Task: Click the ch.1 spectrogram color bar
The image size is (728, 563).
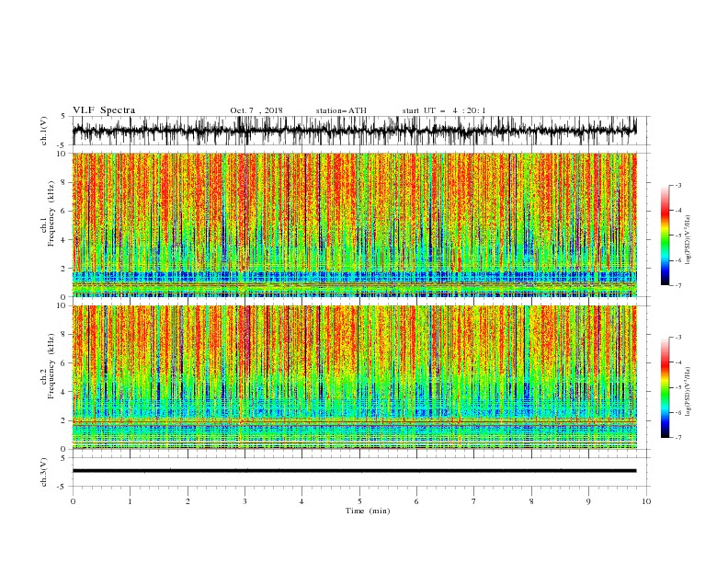Action: (665, 236)
